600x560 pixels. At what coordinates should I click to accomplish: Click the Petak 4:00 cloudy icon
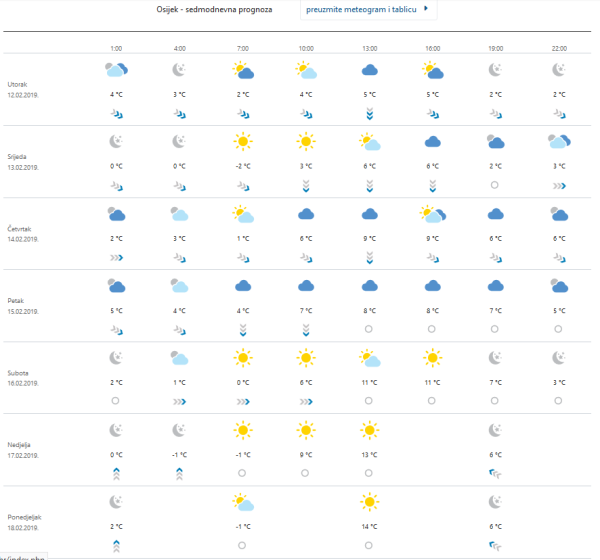179,286
